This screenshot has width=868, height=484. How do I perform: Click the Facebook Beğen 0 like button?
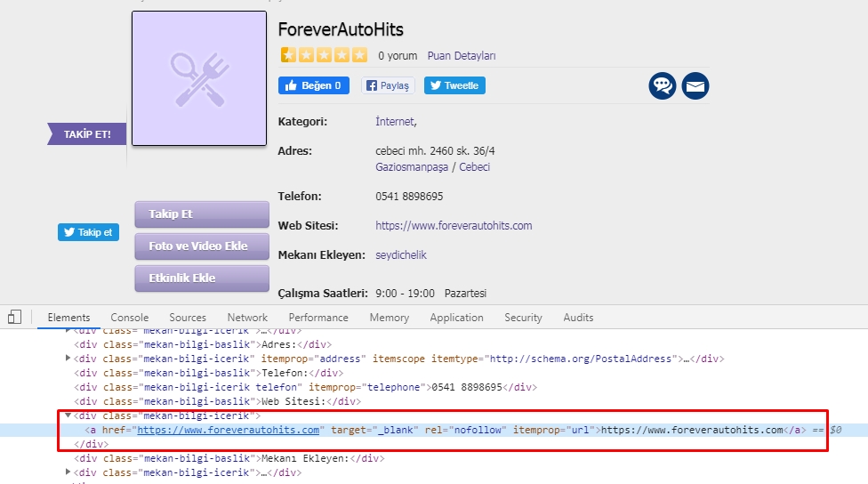click(313, 85)
